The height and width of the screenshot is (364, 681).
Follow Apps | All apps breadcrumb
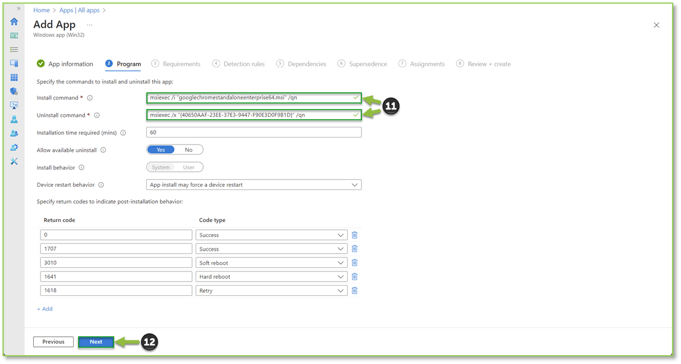coord(79,10)
